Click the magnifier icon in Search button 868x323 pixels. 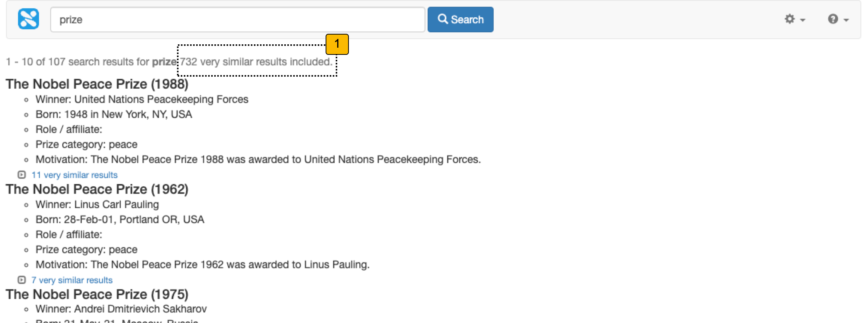click(x=443, y=19)
